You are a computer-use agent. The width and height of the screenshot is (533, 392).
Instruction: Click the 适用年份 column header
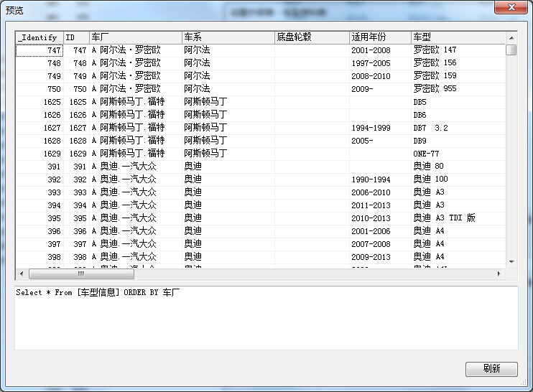(x=381, y=37)
